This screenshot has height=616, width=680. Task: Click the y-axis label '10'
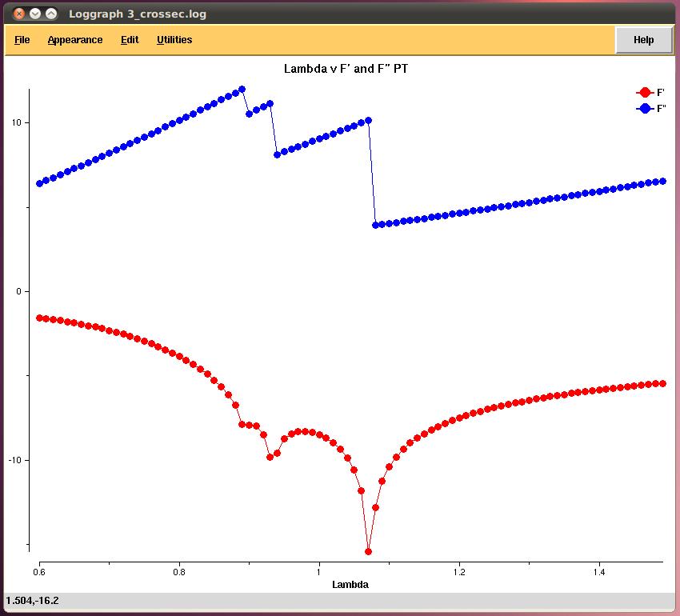(16, 122)
